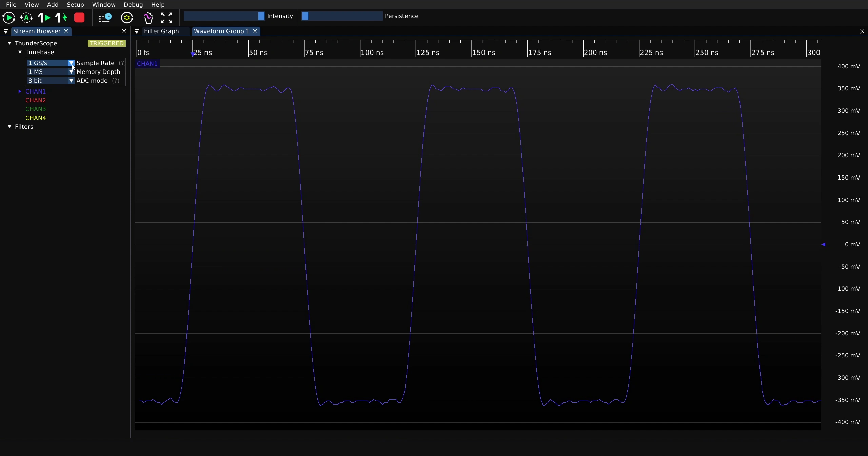The height and width of the screenshot is (456, 868).
Task: Adjust the Intensity slider
Action: pyautogui.click(x=224, y=16)
